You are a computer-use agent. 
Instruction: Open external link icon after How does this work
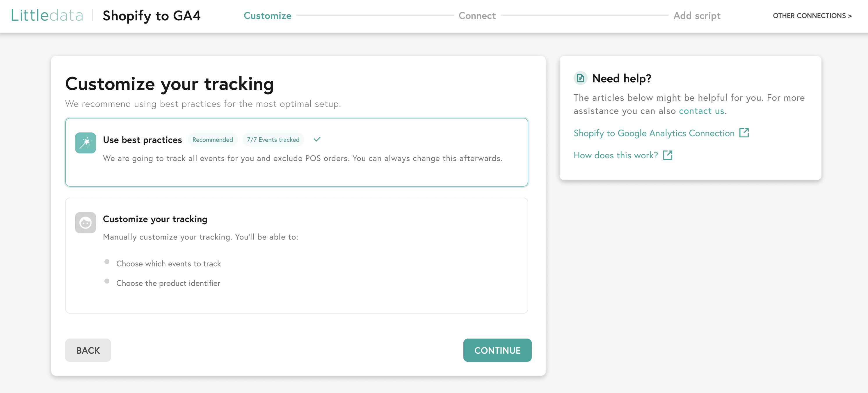(x=668, y=155)
